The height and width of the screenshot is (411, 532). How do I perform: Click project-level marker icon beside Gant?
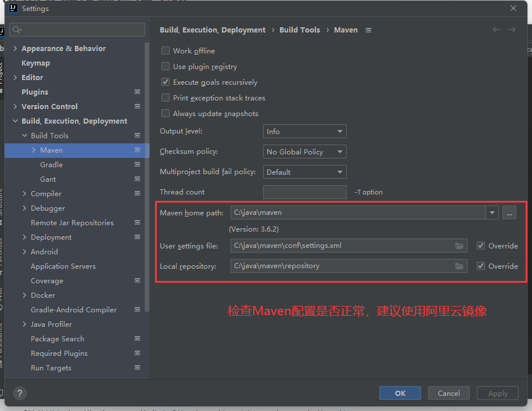[138, 179]
